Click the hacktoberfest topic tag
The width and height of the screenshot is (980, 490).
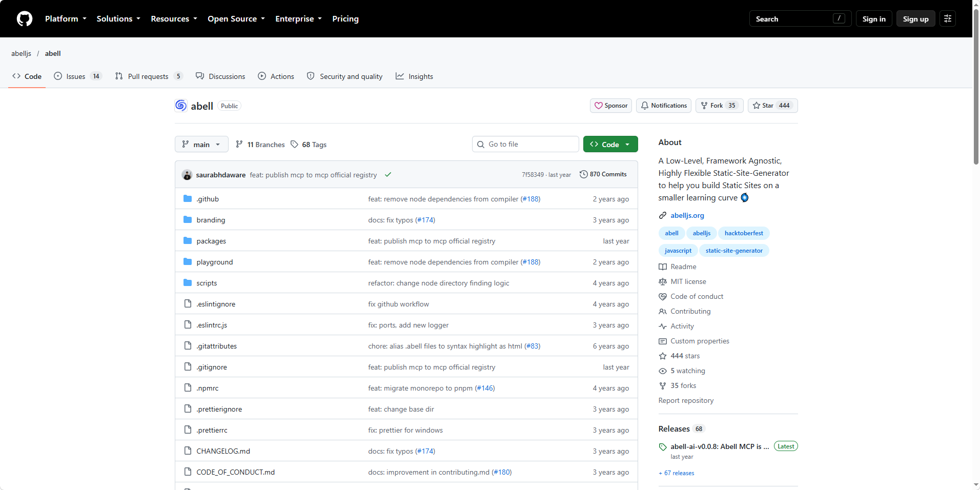(x=744, y=233)
